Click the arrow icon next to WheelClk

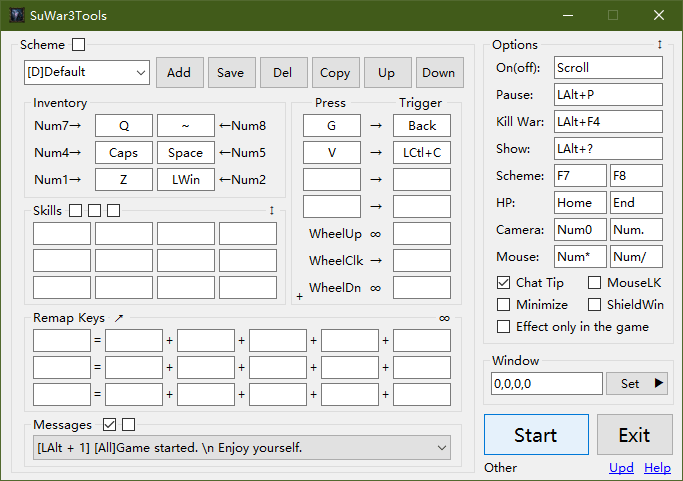(376, 261)
